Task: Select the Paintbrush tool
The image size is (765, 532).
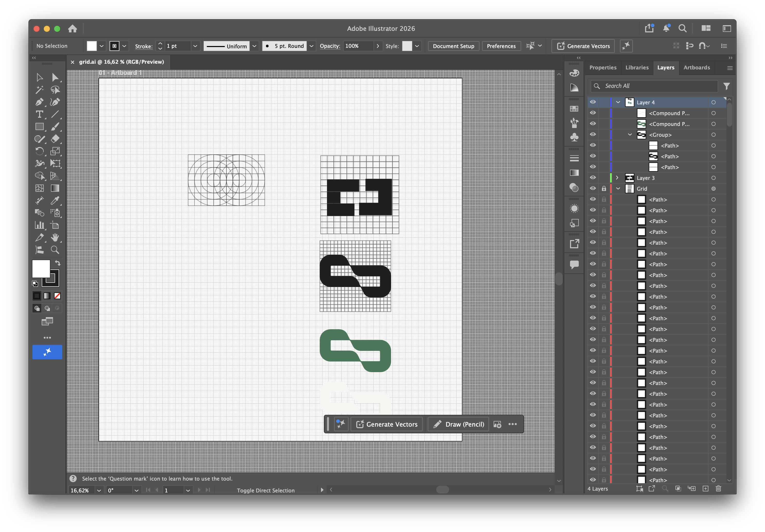Action: [x=55, y=127]
